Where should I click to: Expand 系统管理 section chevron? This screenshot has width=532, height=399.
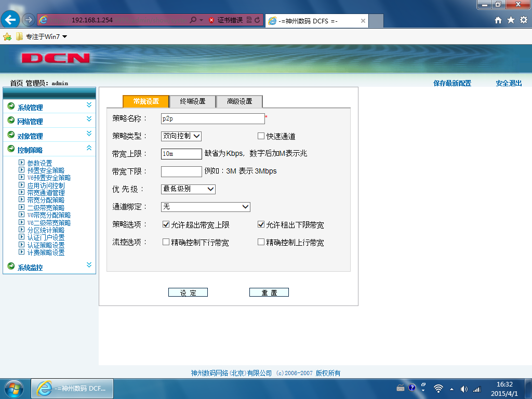coord(89,105)
